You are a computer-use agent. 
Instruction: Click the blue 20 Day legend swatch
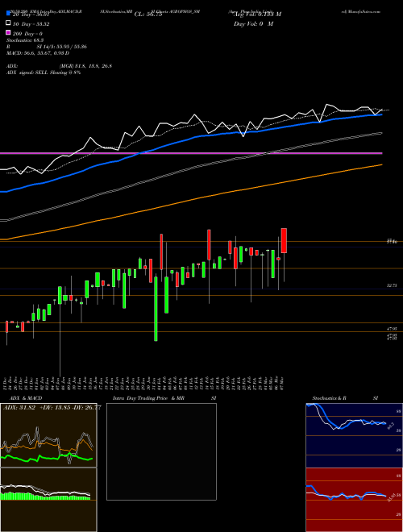click(x=8, y=14)
